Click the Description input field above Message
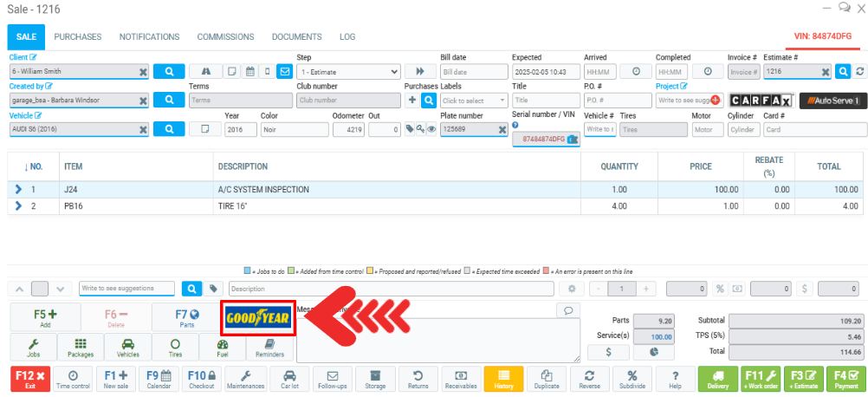 point(390,289)
